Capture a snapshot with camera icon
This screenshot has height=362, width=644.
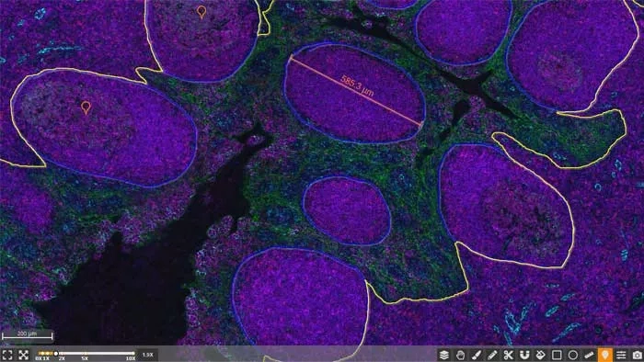[637, 355]
